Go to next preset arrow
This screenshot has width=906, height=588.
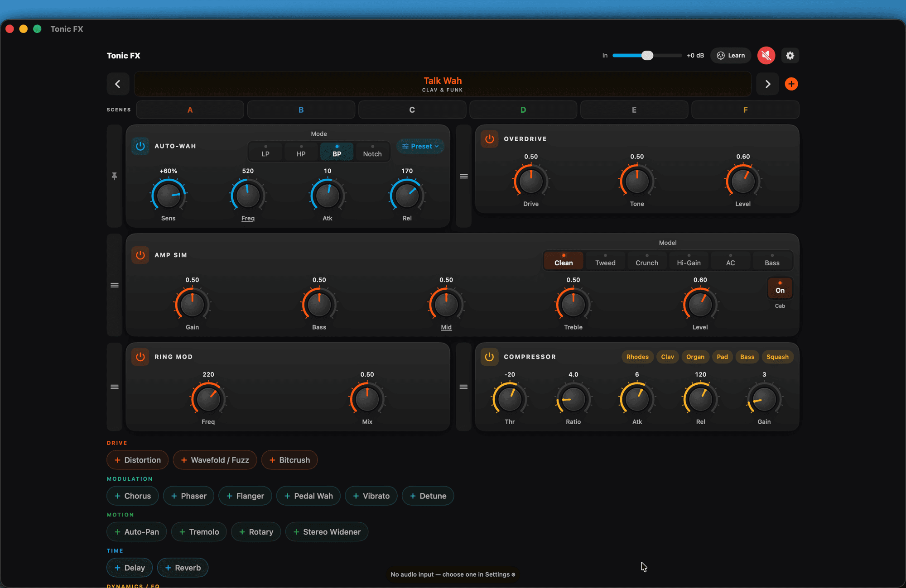[767, 84]
